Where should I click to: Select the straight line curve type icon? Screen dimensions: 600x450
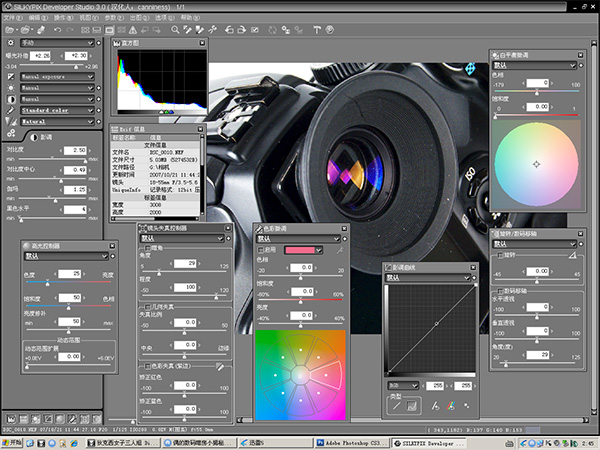[397, 406]
